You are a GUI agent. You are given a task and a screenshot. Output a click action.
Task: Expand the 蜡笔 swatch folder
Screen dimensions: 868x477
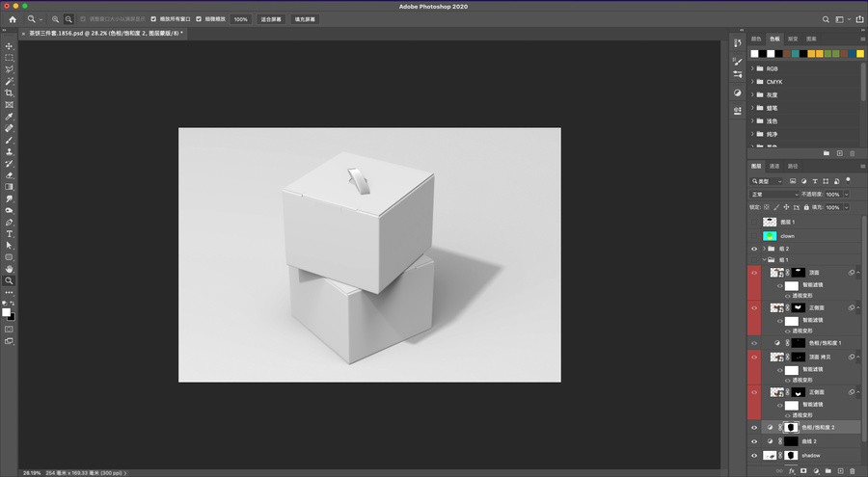coord(752,108)
